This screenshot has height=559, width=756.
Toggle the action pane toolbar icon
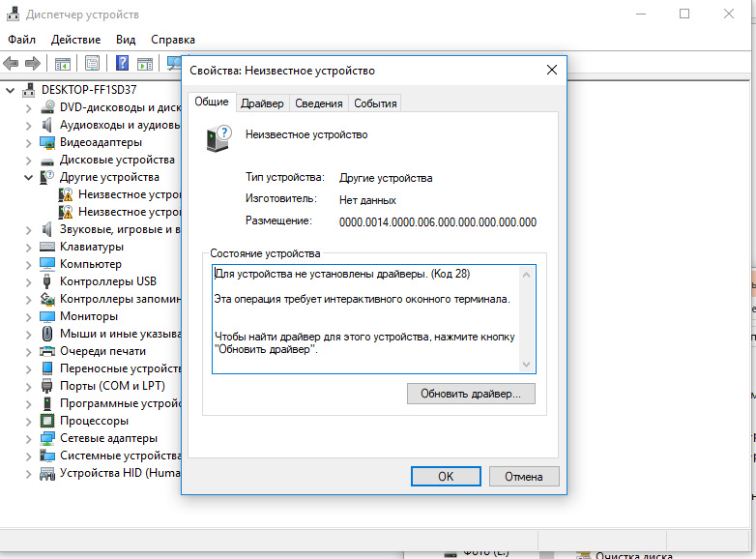pos(144,64)
